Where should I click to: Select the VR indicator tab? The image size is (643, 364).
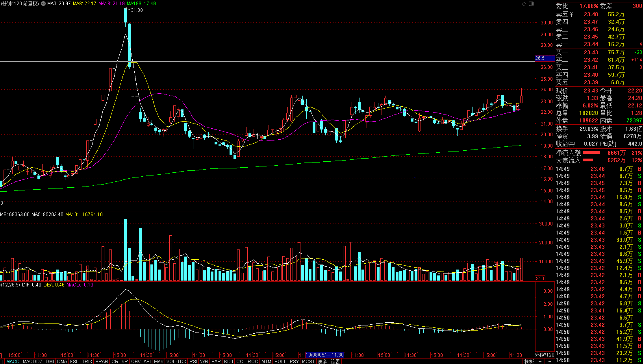pyautogui.click(x=125, y=361)
